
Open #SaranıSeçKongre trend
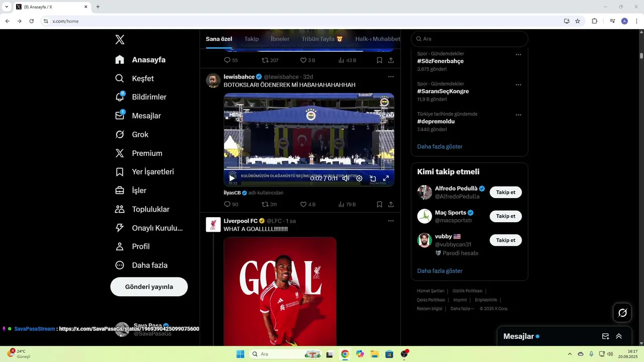tap(443, 91)
